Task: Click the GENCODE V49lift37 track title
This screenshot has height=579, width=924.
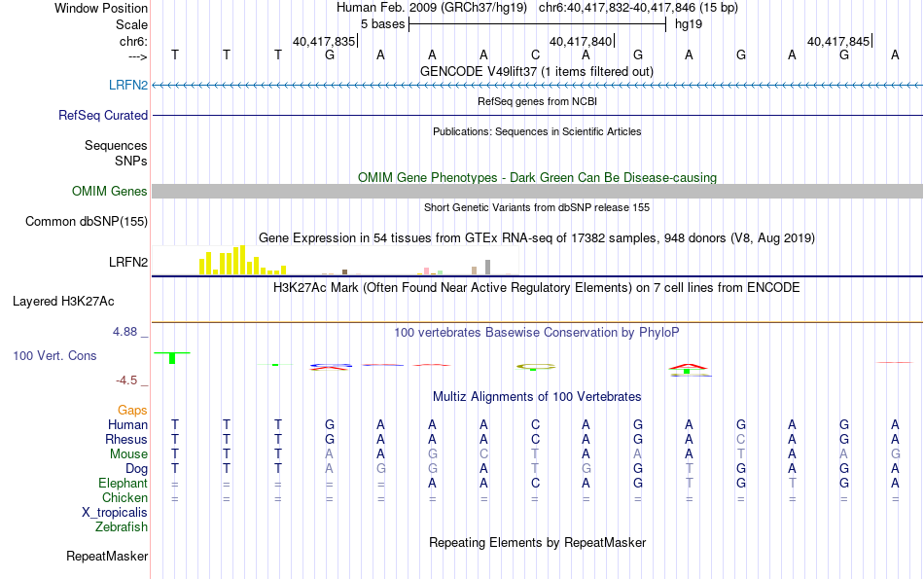Action: point(537,71)
